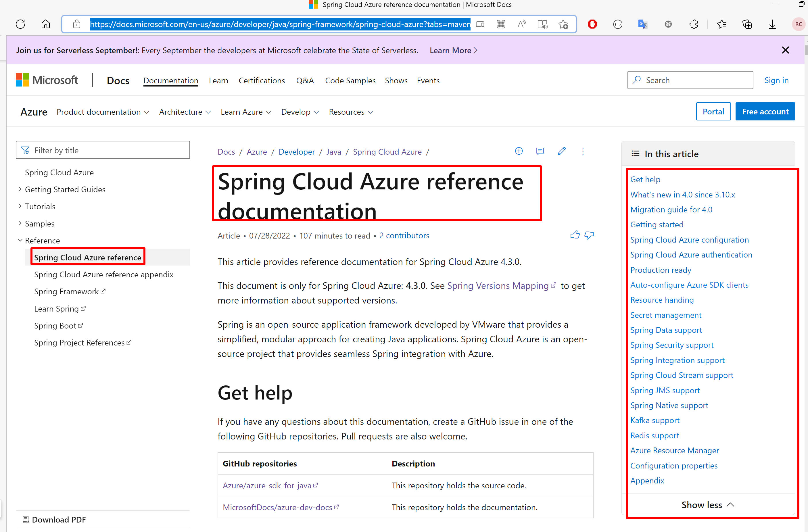The width and height of the screenshot is (808, 532).
Task: Open the feedback comment icon
Action: [x=540, y=151]
